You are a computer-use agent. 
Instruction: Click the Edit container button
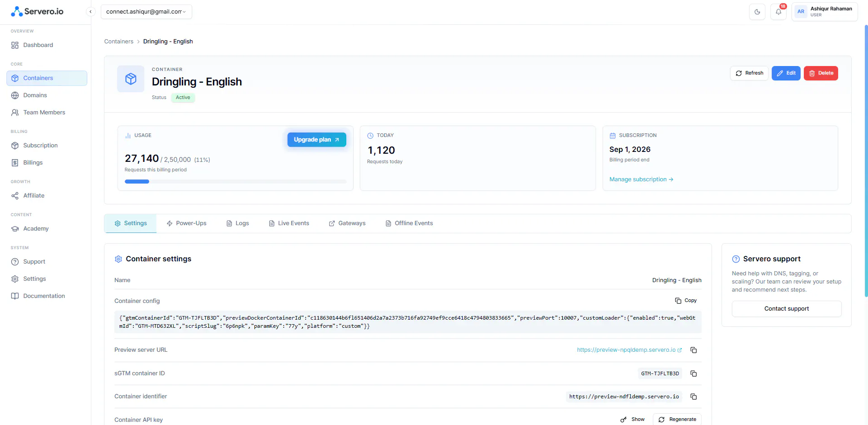click(x=786, y=73)
